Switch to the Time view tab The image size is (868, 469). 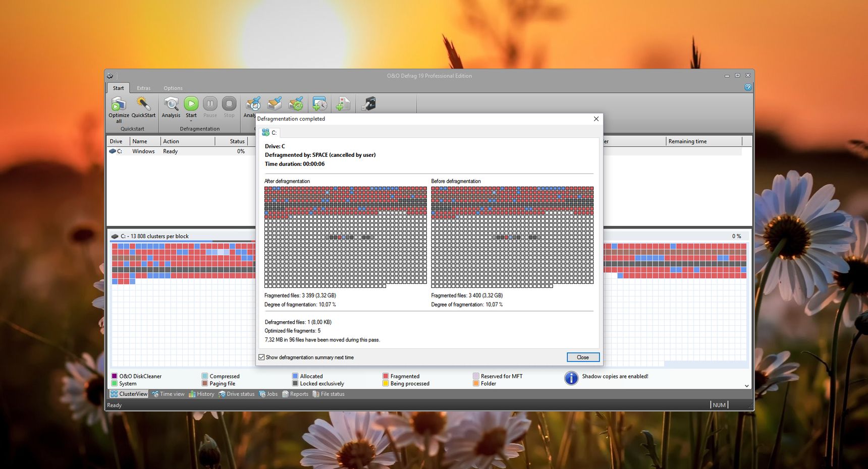click(168, 394)
